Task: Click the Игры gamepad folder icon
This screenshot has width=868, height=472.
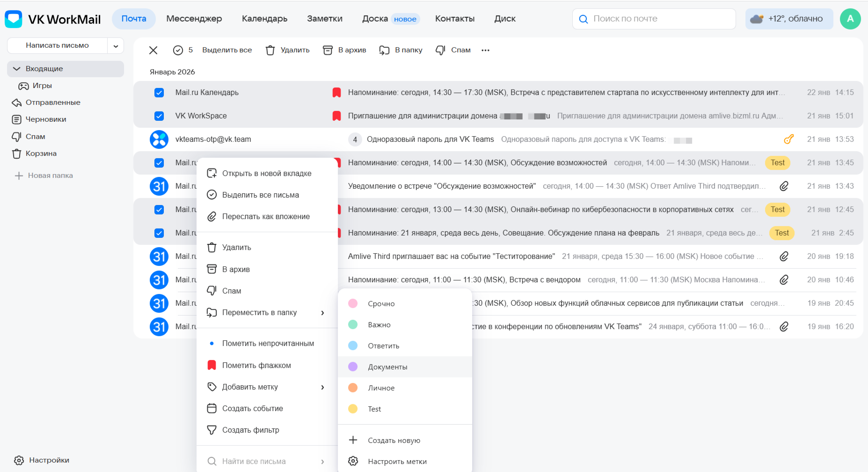Action: coord(23,86)
